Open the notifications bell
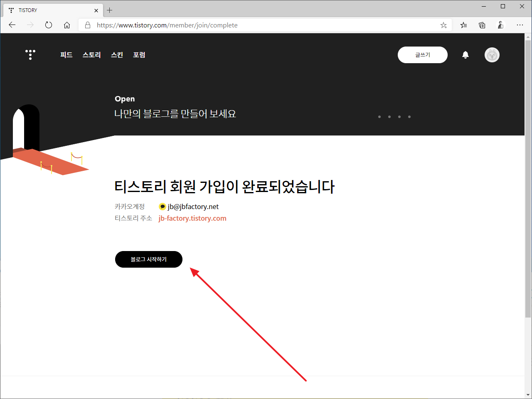Screen dimensions: 532x399 coord(465,55)
